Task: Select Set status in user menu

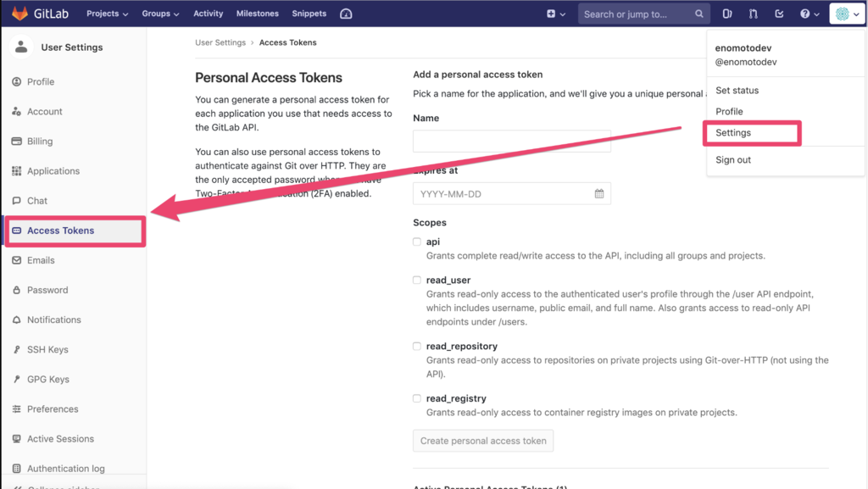Action: pyautogui.click(x=737, y=90)
